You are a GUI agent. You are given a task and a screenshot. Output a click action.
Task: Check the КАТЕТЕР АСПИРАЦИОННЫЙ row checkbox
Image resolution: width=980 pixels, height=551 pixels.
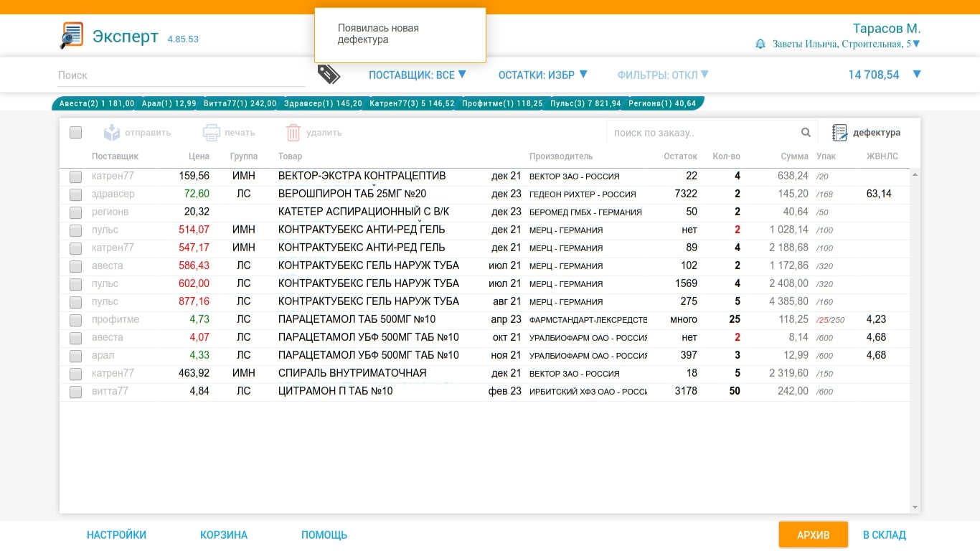(76, 212)
